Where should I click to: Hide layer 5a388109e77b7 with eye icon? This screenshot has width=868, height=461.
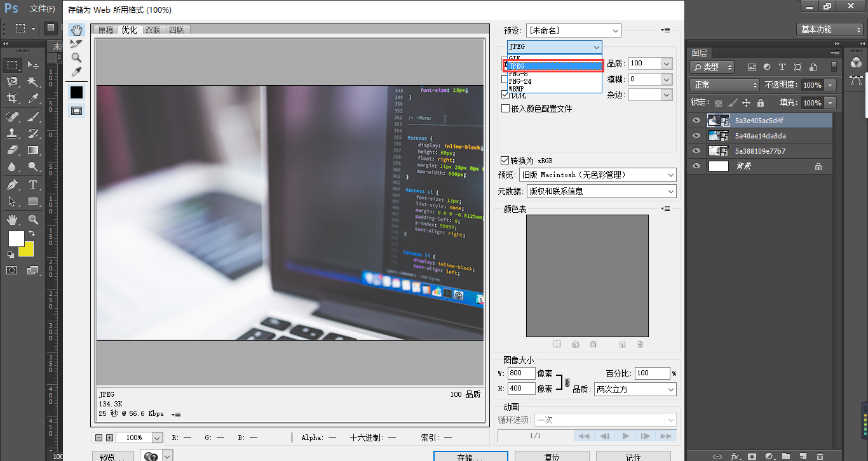(696, 150)
